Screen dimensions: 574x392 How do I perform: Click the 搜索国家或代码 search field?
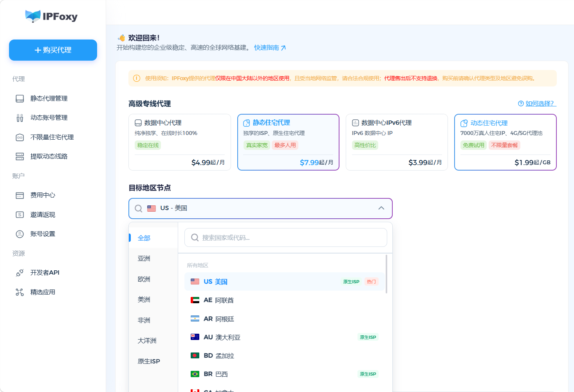click(286, 237)
